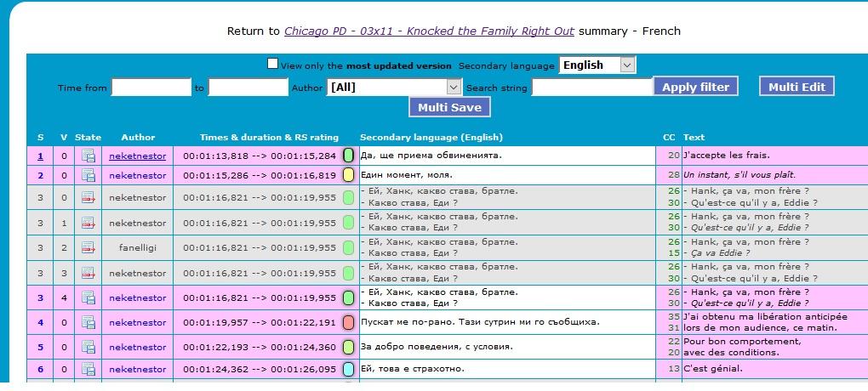Click the state icon in sequence 2 row
Screen dimensions: 868x391
(88, 175)
